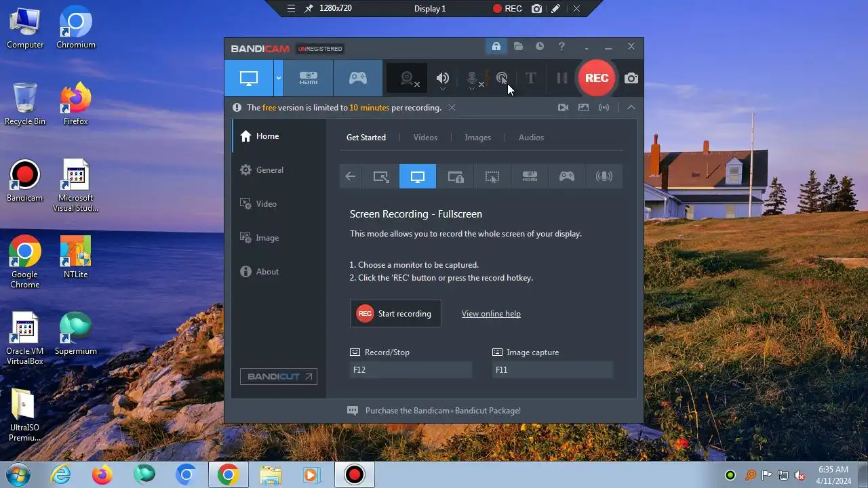868x488 pixels.
Task: Open Image settings in sidebar
Action: (x=279, y=238)
